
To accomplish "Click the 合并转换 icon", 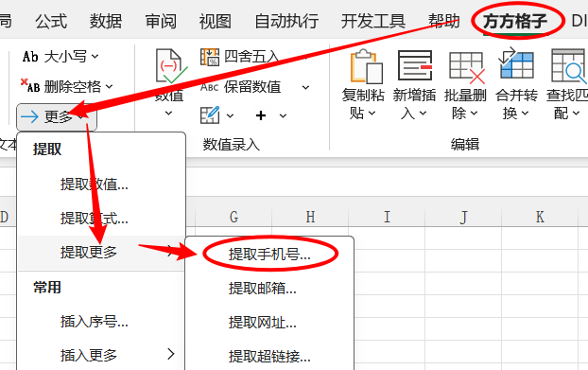I will click(x=516, y=63).
